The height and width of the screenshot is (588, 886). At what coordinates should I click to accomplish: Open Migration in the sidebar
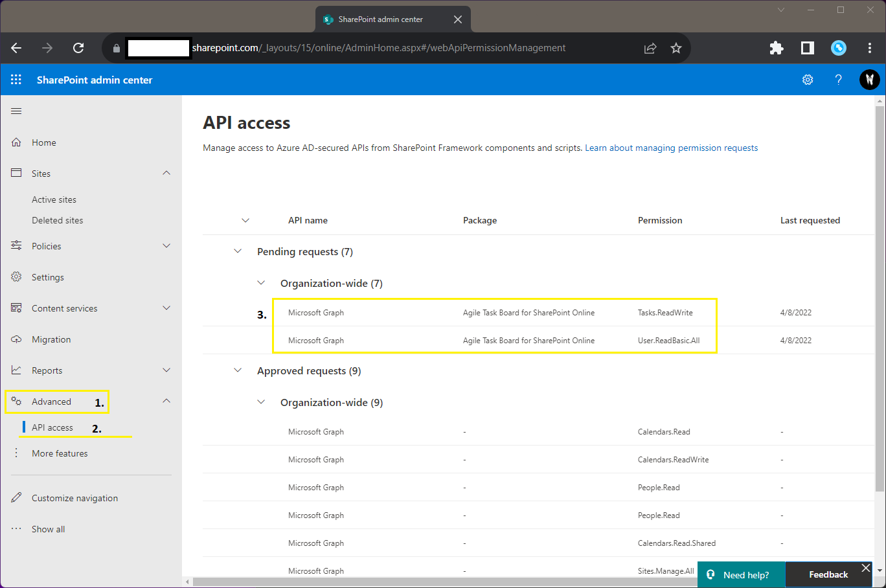51,339
